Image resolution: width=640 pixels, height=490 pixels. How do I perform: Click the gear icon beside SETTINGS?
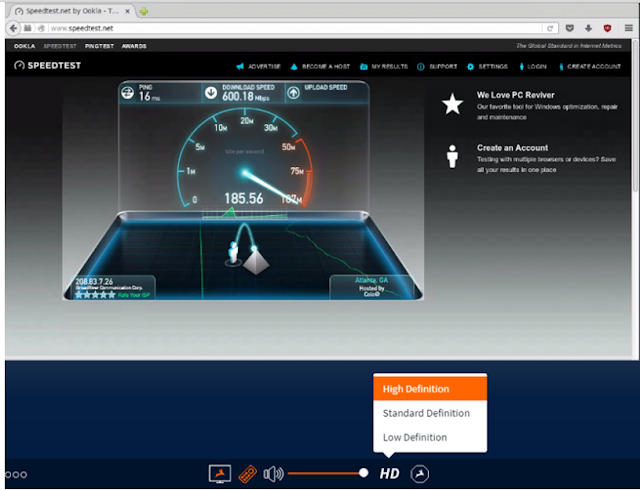(x=470, y=67)
